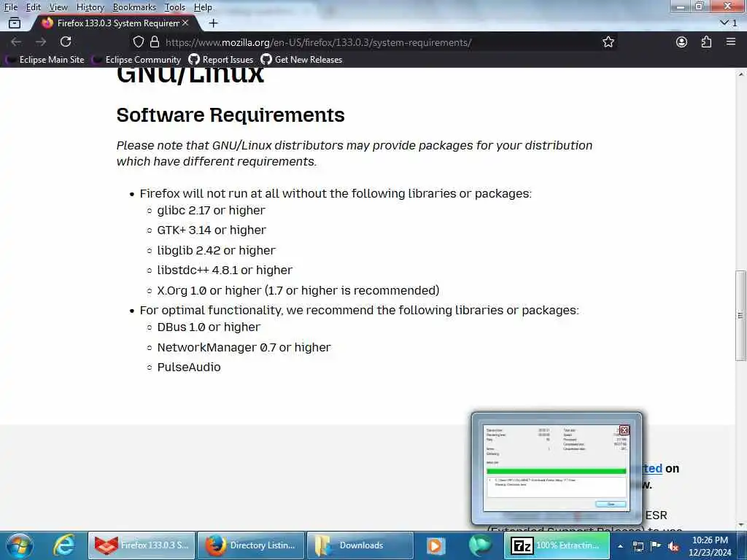Open the History menu
This screenshot has height=560, width=747.
(90, 7)
